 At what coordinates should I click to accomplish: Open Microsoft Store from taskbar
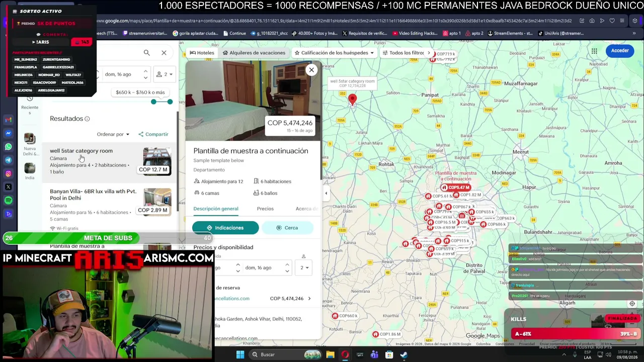[389, 355]
